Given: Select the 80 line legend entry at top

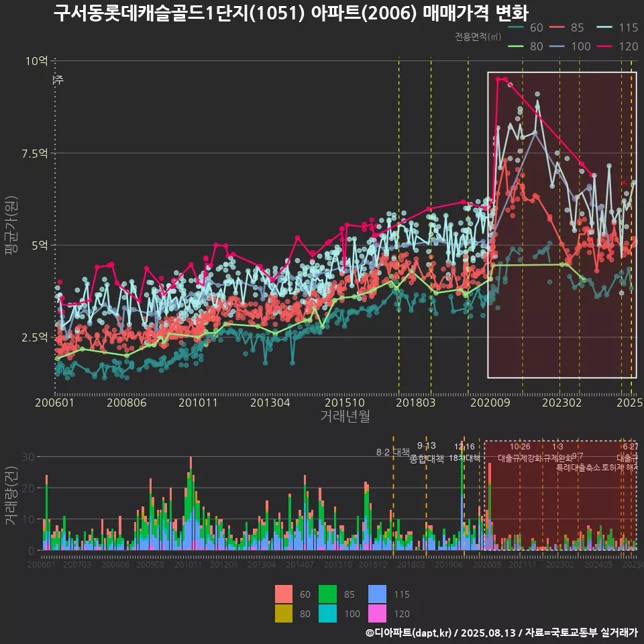Looking at the screenshot, I should (526, 46).
